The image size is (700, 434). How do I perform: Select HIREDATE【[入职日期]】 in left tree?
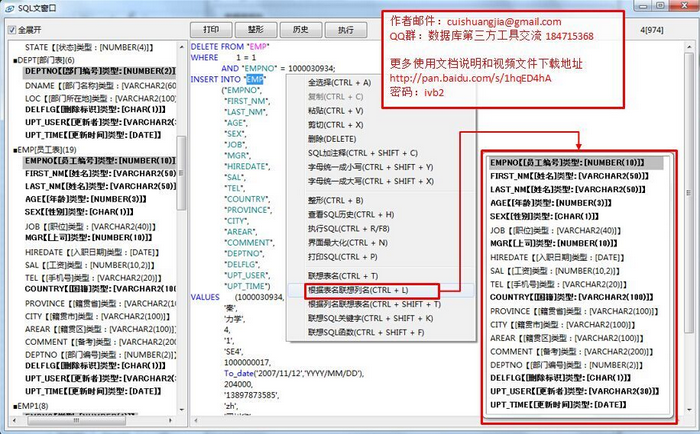tap(92, 253)
